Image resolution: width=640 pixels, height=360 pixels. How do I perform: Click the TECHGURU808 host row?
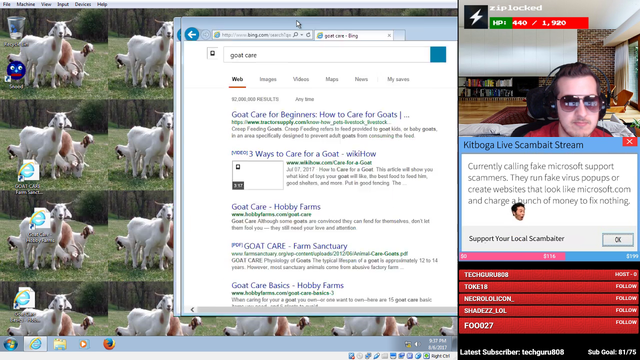(x=549, y=275)
